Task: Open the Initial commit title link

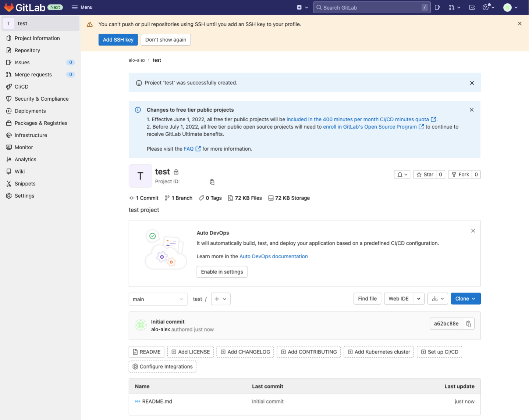Action: click(x=168, y=322)
